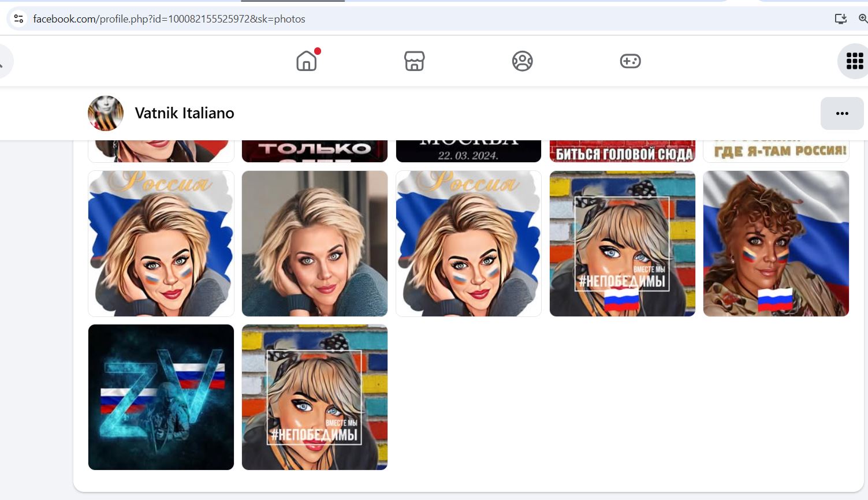Open the Gaming controller icon
Viewport: 868px width, 500px height.
[x=630, y=61]
